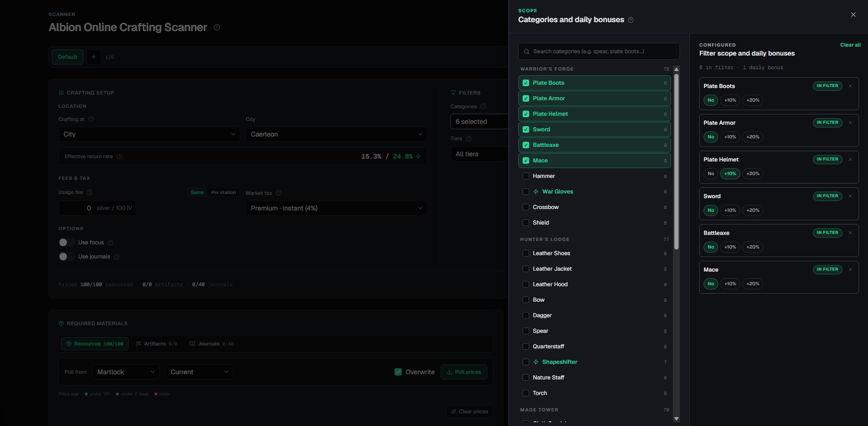
Task: Click help icon beside Market tax
Action: tap(279, 193)
